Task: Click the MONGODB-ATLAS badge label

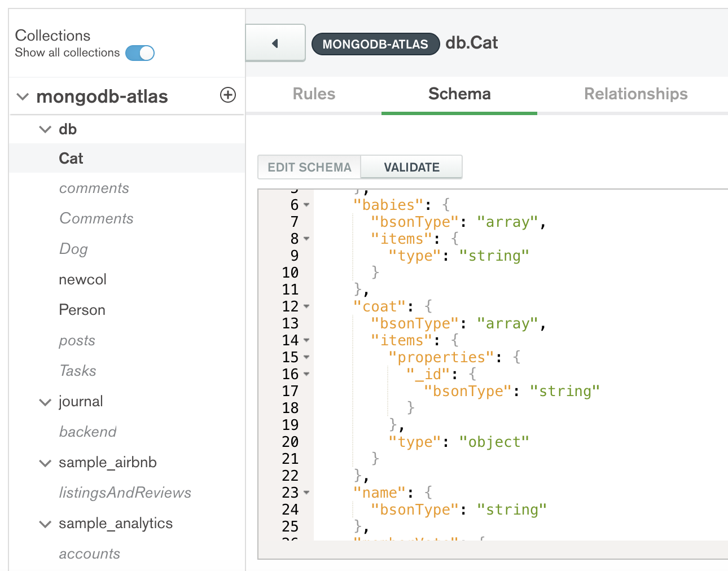Action: pos(375,44)
